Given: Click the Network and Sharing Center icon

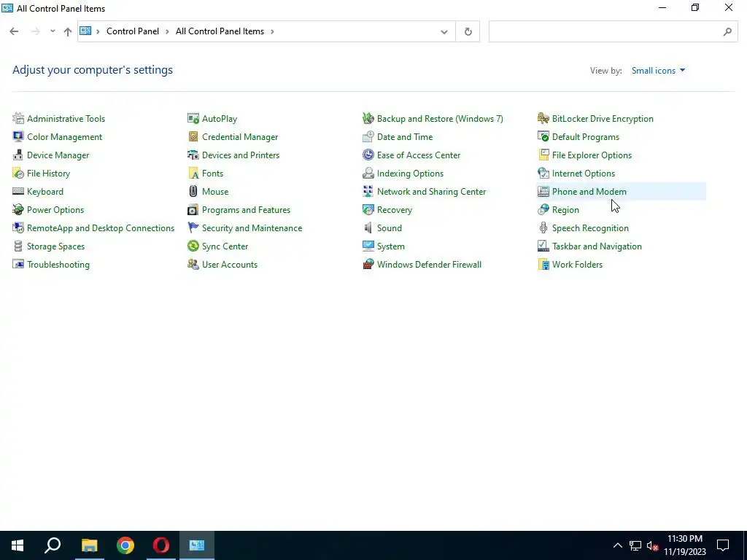Looking at the screenshot, I should 368,192.
